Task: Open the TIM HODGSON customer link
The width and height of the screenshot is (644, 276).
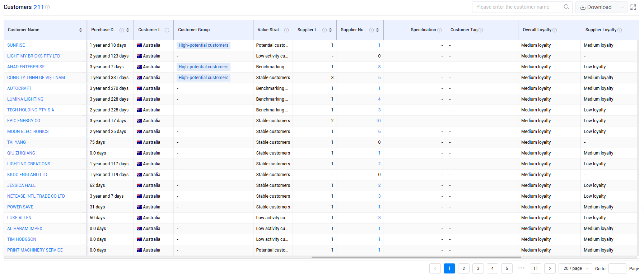Action: pos(22,239)
